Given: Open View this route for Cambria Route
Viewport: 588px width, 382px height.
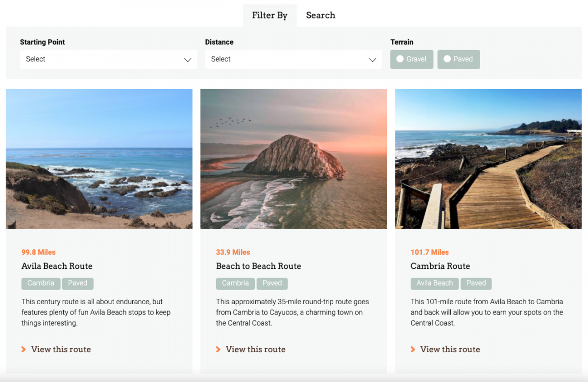Looking at the screenshot, I should [x=450, y=349].
